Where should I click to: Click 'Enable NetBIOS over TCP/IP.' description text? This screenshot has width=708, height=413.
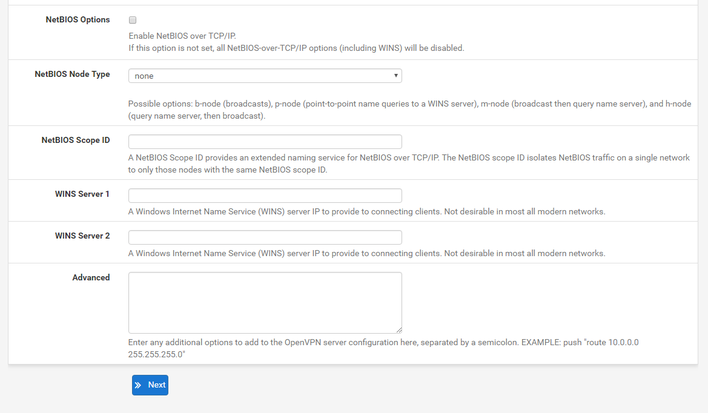182,36
